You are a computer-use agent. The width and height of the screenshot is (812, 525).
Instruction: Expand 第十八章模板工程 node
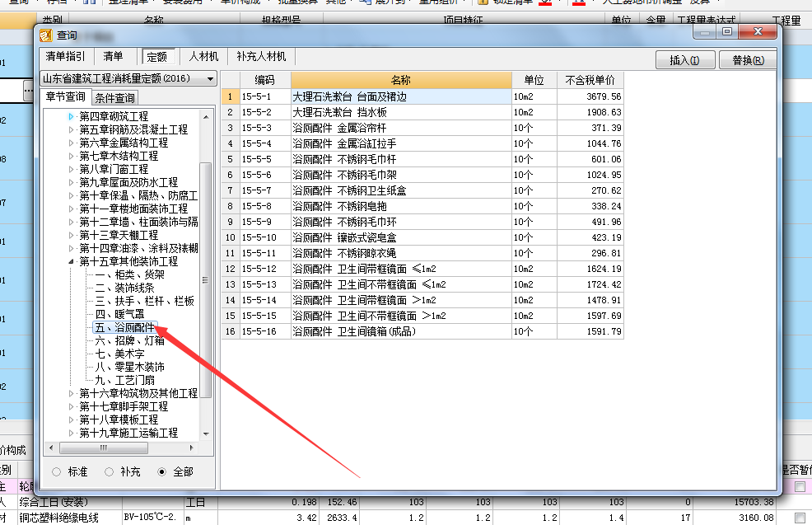click(72, 420)
